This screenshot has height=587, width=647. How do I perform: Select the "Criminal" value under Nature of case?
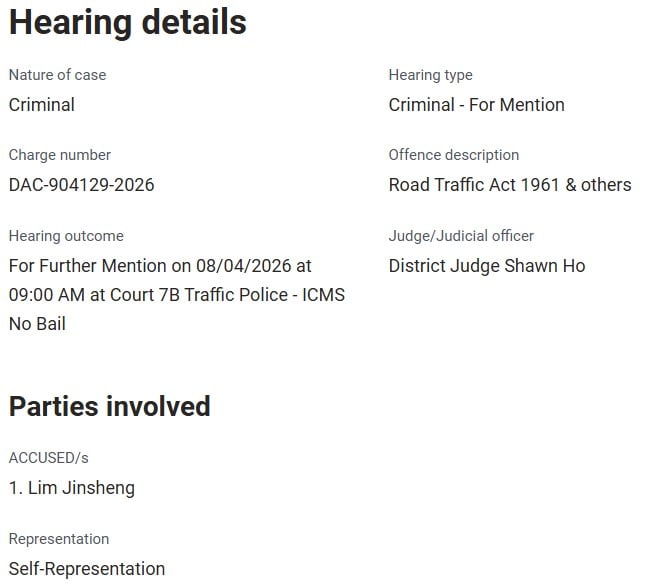point(42,105)
